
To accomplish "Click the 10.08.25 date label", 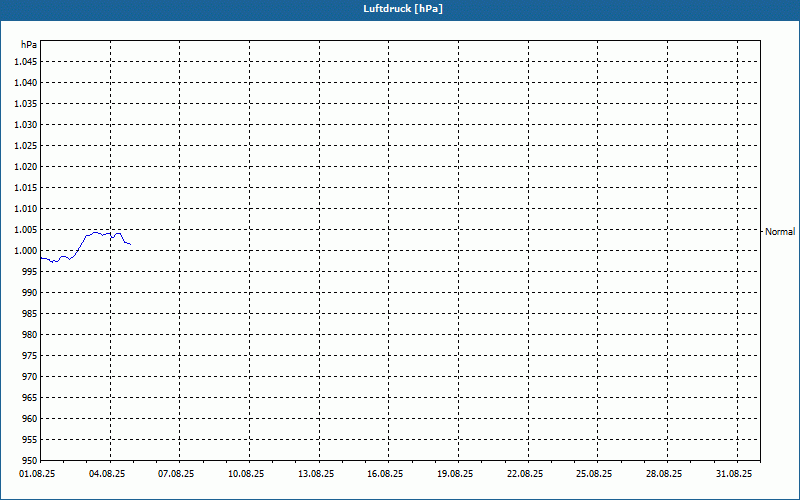I will point(246,474).
